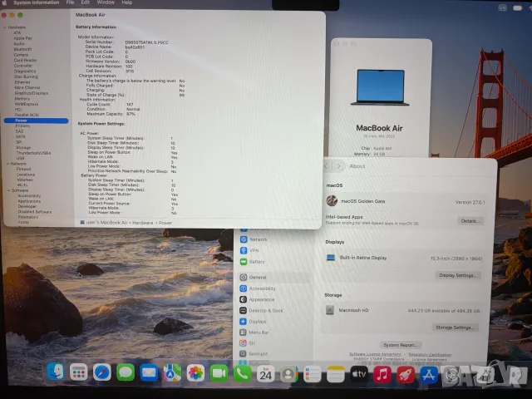The height and width of the screenshot is (399, 532).
Task: Open the Help menu
Action: click(x=127, y=2)
